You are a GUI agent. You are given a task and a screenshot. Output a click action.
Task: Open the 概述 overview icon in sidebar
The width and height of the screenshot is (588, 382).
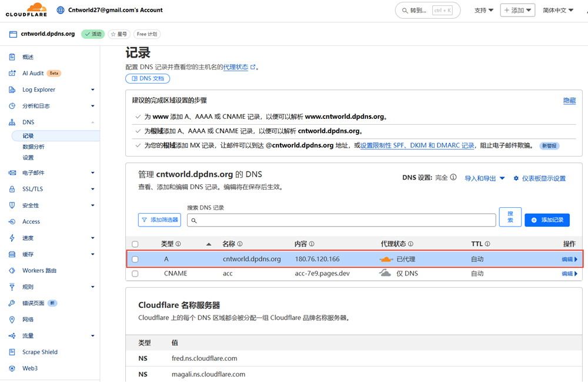point(12,57)
